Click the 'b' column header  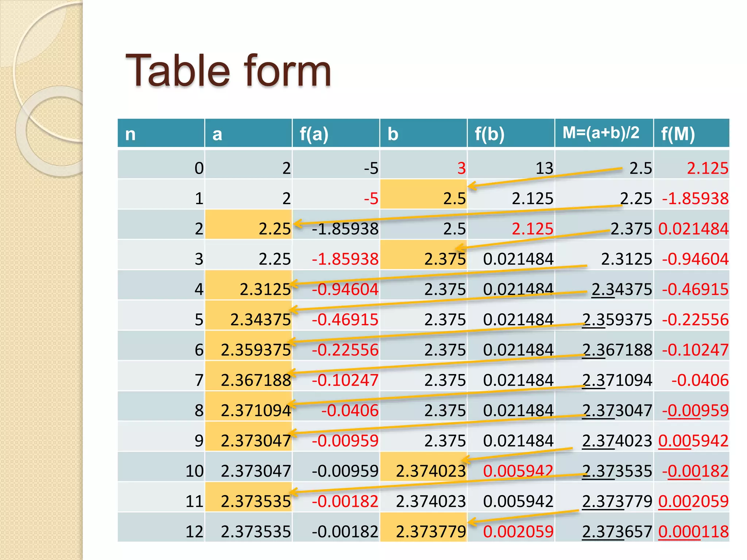(423, 133)
